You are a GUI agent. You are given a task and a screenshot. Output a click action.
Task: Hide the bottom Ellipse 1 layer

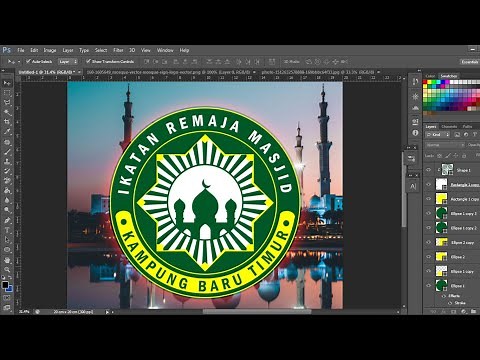(429, 286)
